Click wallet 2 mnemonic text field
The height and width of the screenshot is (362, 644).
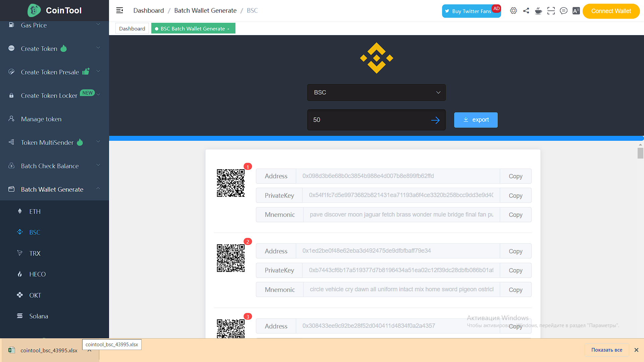[x=401, y=290]
